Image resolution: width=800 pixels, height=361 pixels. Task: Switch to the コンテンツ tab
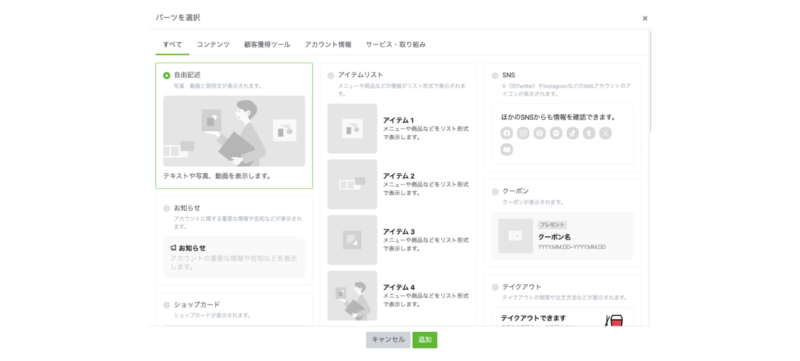coord(213,44)
